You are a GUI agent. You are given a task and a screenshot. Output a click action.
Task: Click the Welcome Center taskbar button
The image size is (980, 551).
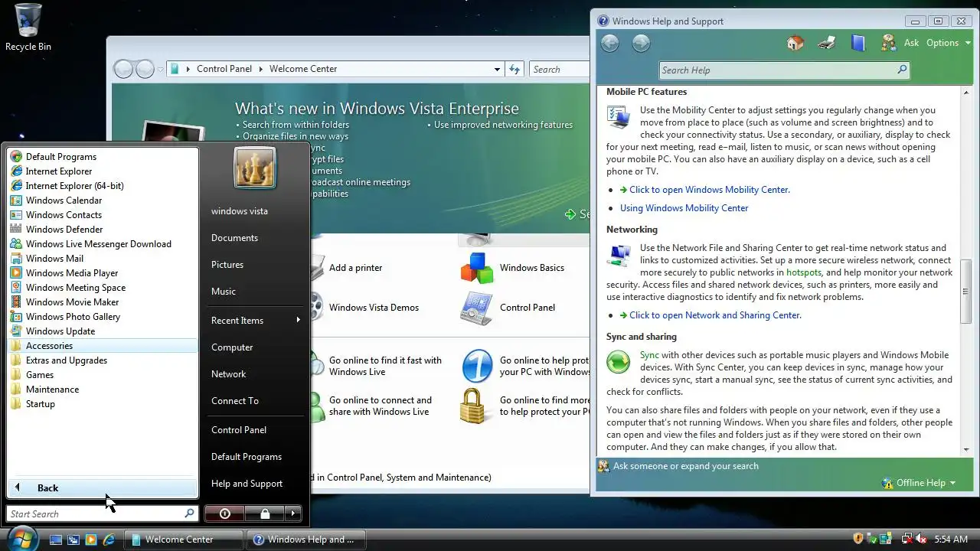point(184,540)
